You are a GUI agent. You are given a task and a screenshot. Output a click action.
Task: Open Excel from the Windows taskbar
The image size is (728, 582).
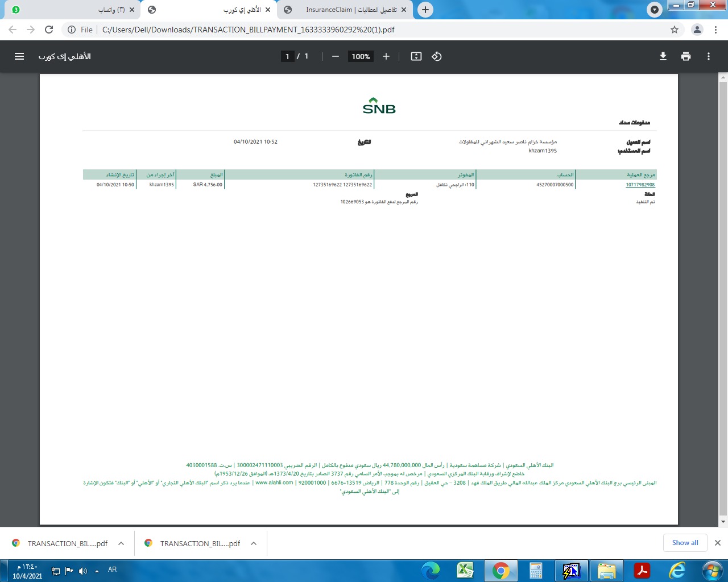tap(465, 570)
